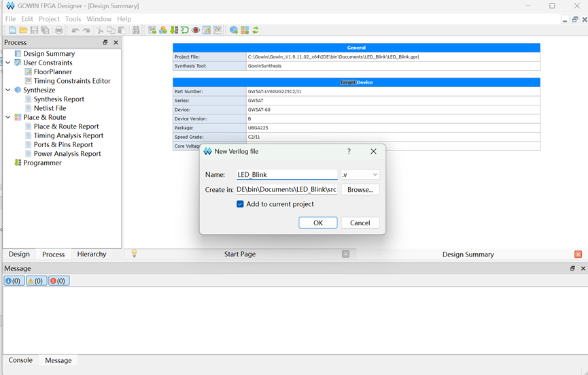
Task: Click the Undo arrow icon
Action: point(75,30)
